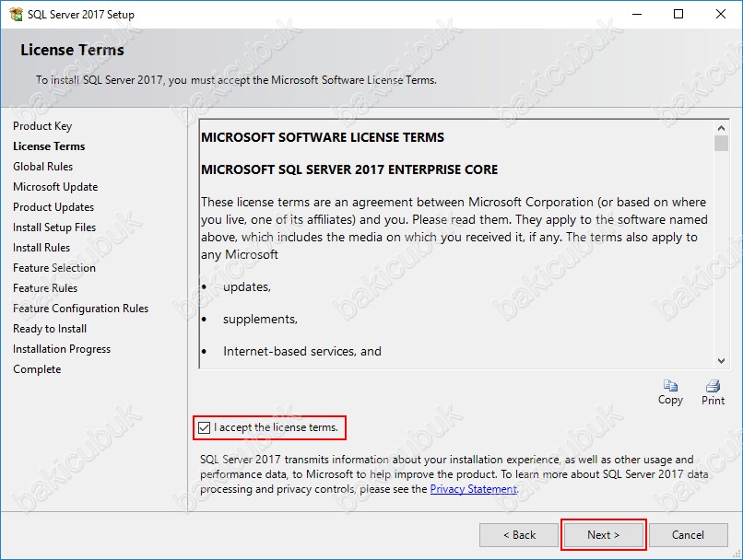Click the MICROSOFT SQL SERVER 2017 ENTERPRISE CORE heading
Screen dimensions: 743x560
pos(349,170)
